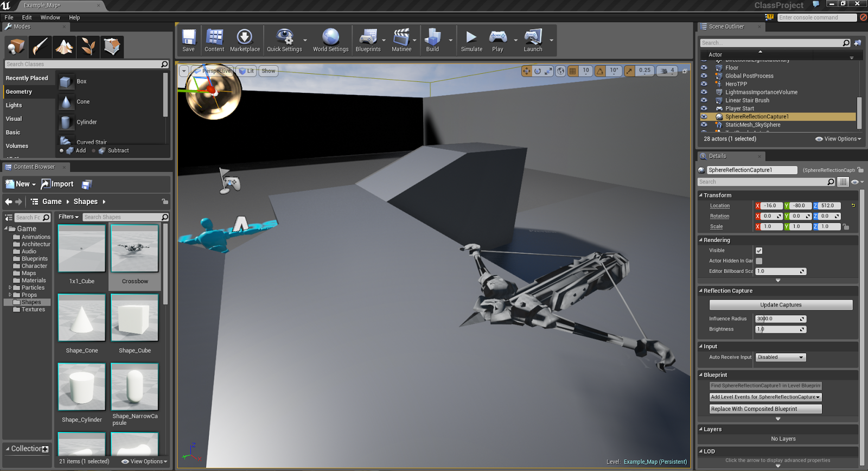Viewport: 868px width, 471px height.
Task: Click Replace With Composited Blueprint
Action: click(765, 409)
